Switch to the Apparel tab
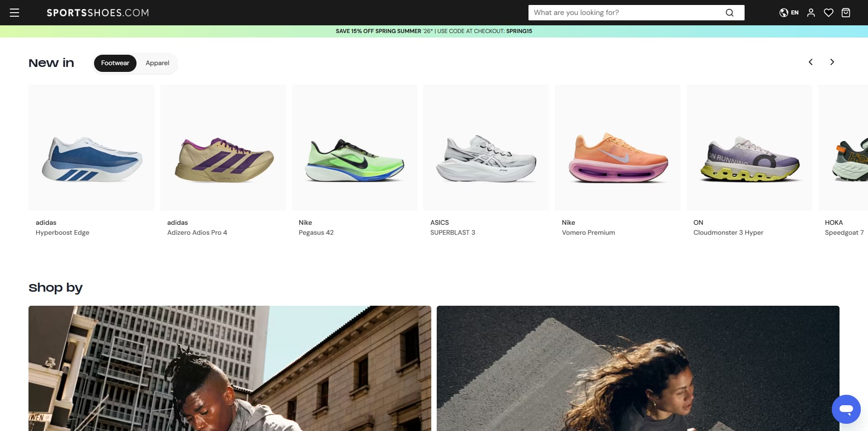Viewport: 868px width, 431px height. [x=157, y=63]
